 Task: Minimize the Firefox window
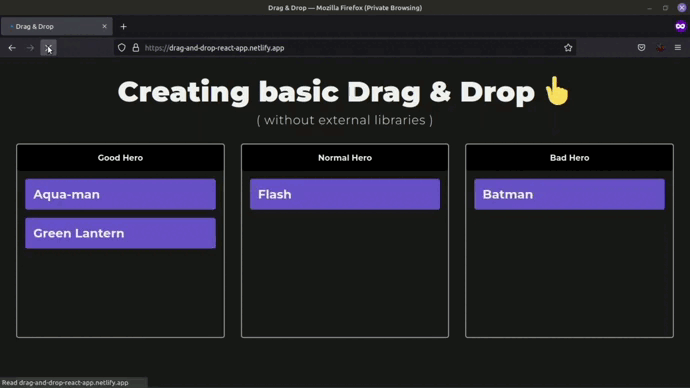(x=650, y=8)
